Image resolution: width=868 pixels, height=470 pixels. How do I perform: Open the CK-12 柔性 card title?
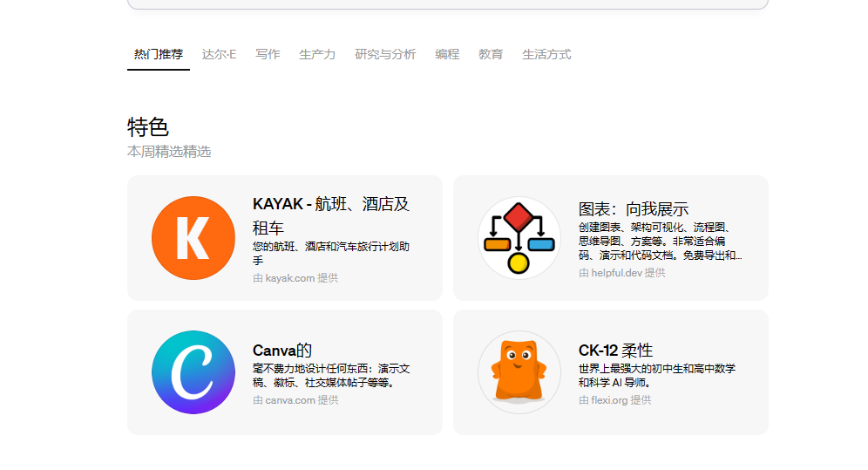point(615,351)
